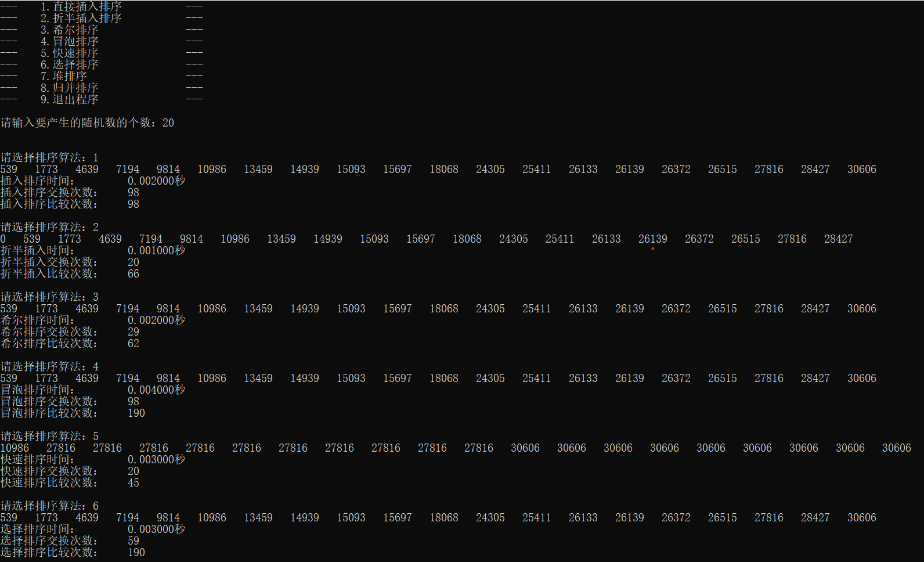Click menu line '4.冒泡排序'
924x562 pixels.
point(70,41)
